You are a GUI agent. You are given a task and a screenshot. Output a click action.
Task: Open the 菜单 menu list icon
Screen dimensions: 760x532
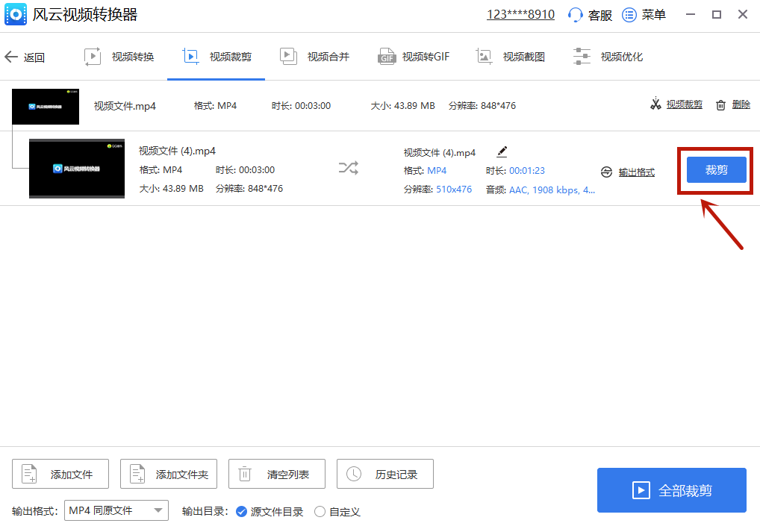click(629, 15)
